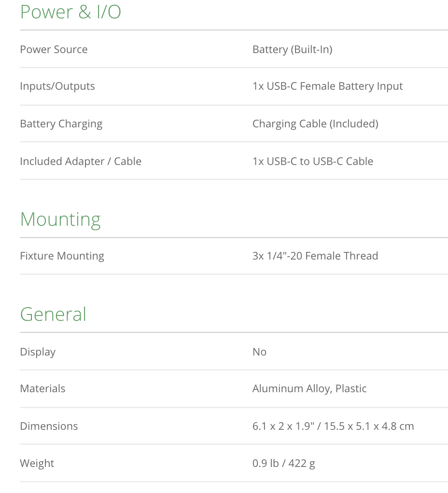
Task: Click the Battery (Built-In) value
Action: pyautogui.click(x=292, y=49)
